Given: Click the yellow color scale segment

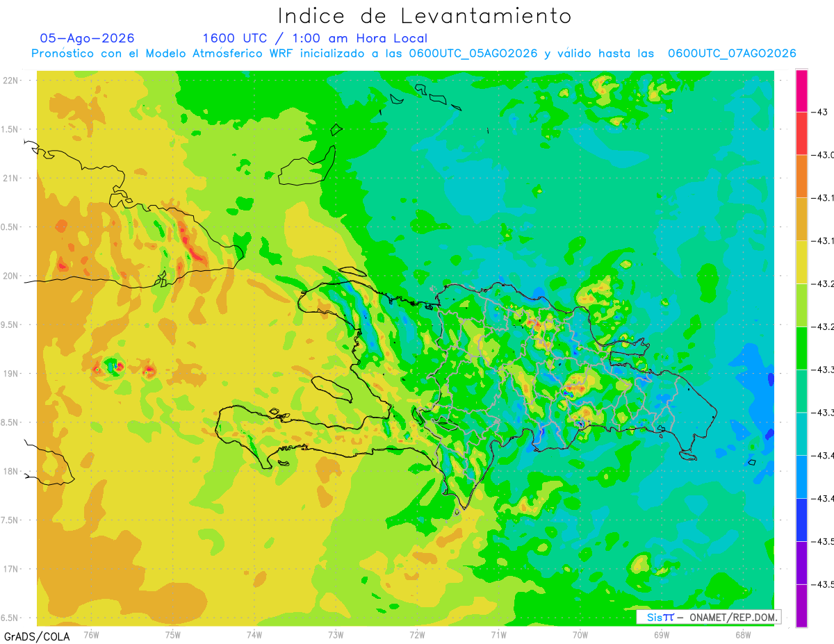Looking at the screenshot, I should click(801, 262).
